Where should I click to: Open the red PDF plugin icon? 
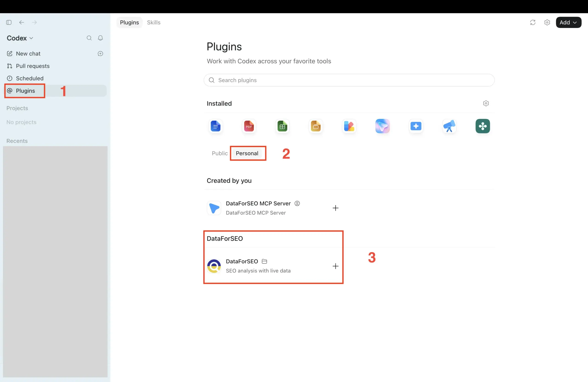(249, 126)
